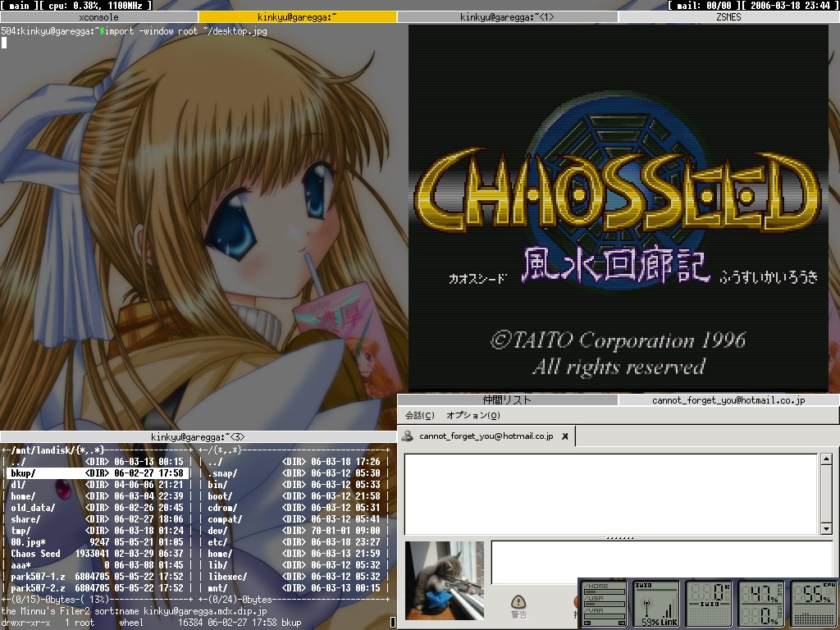Click the 2006-03-18 23:44 clock
Screen dimensions: 840x630
(x=790, y=6)
